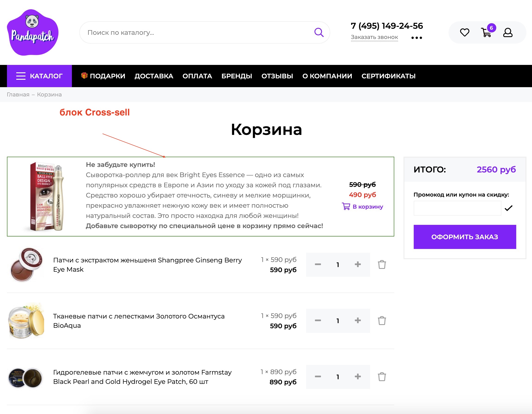Click the search magnifier icon

coord(319,32)
